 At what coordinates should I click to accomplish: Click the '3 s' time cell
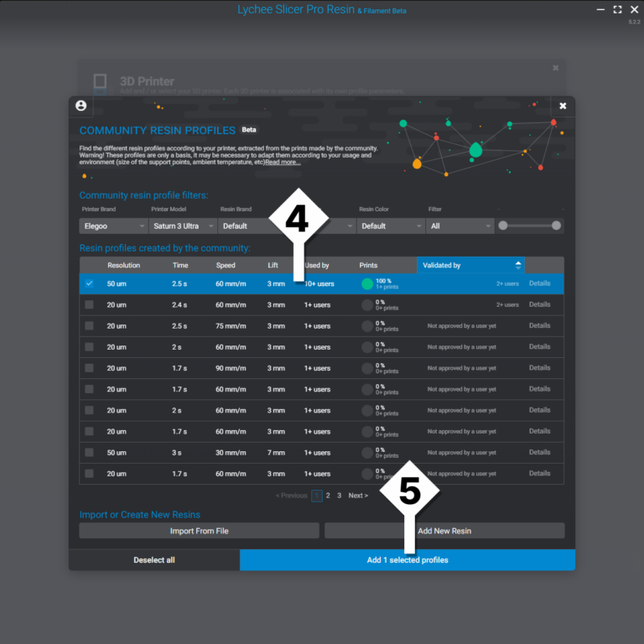177,453
